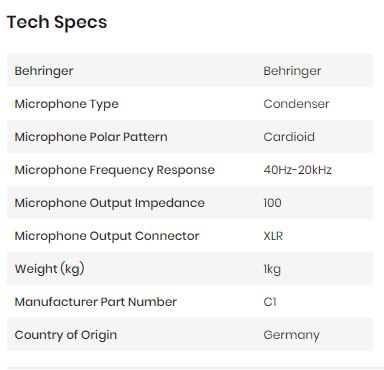Select the Manufacturer Part Number label
This screenshot has height=370, width=384.
click(x=95, y=302)
